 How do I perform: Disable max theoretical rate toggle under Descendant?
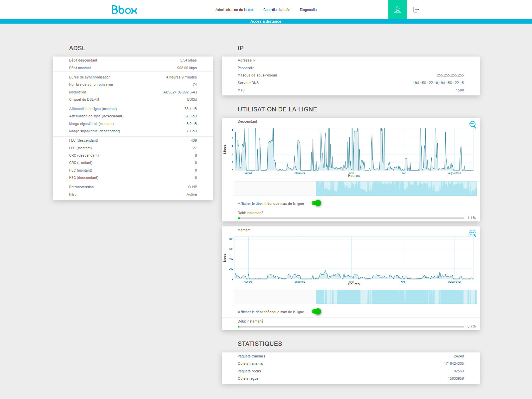tap(317, 203)
